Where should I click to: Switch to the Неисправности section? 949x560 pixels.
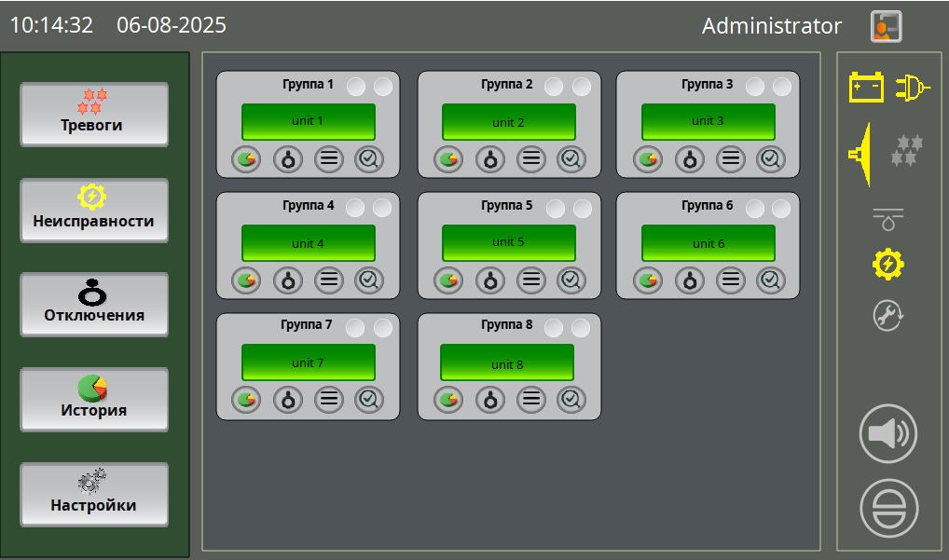(93, 210)
